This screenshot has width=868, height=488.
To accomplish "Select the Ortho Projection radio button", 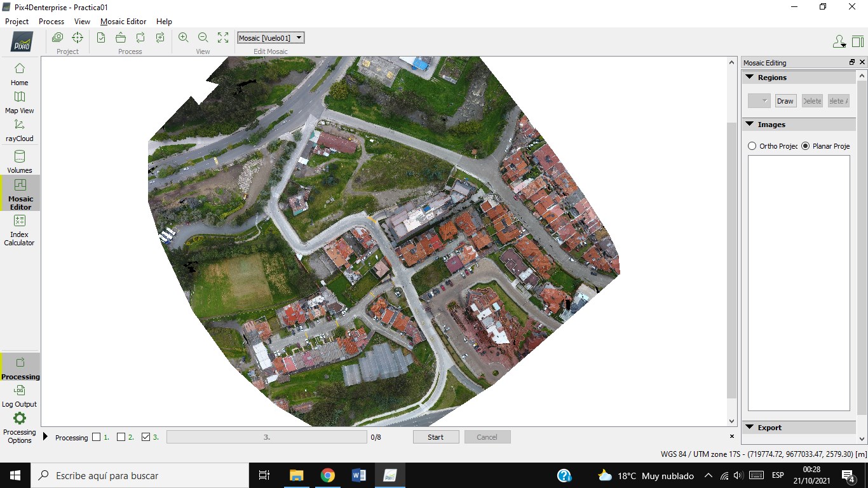I will (x=752, y=146).
